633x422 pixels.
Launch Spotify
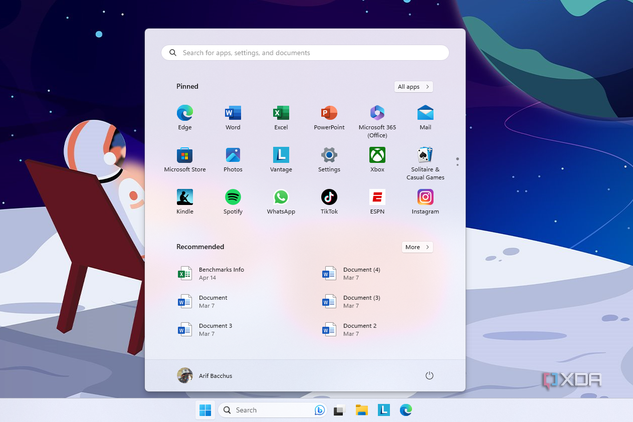[x=233, y=202]
